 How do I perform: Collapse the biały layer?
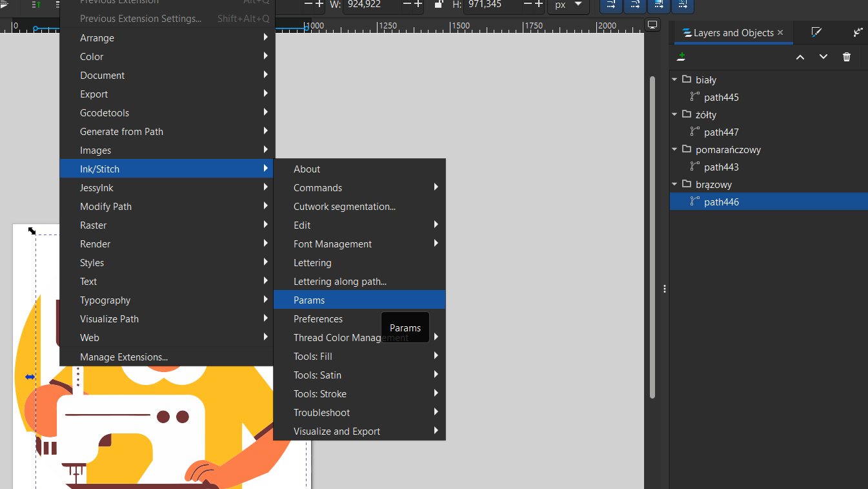pos(674,80)
